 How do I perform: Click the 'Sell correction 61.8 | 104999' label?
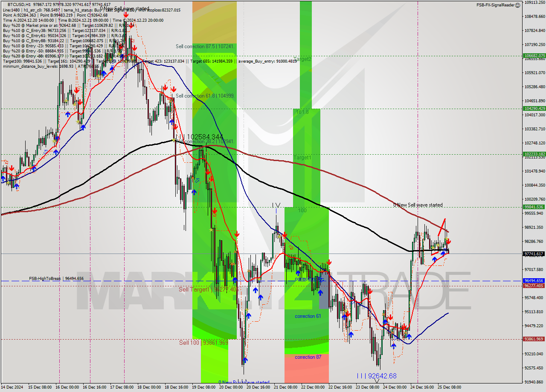[x=205, y=96]
